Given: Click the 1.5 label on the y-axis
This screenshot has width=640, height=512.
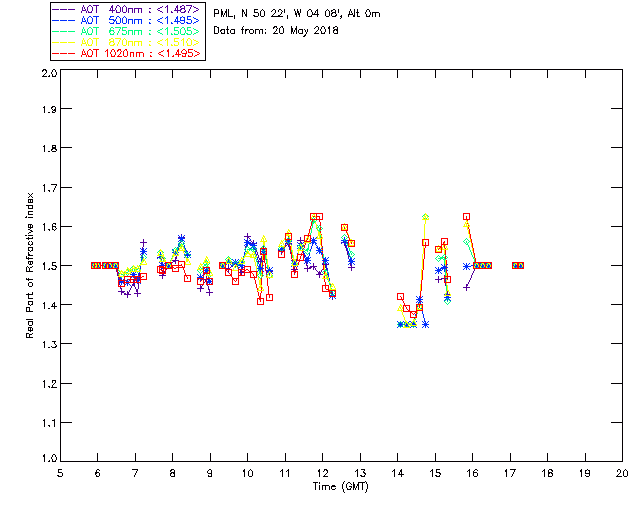Looking at the screenshot, I should (49, 266).
